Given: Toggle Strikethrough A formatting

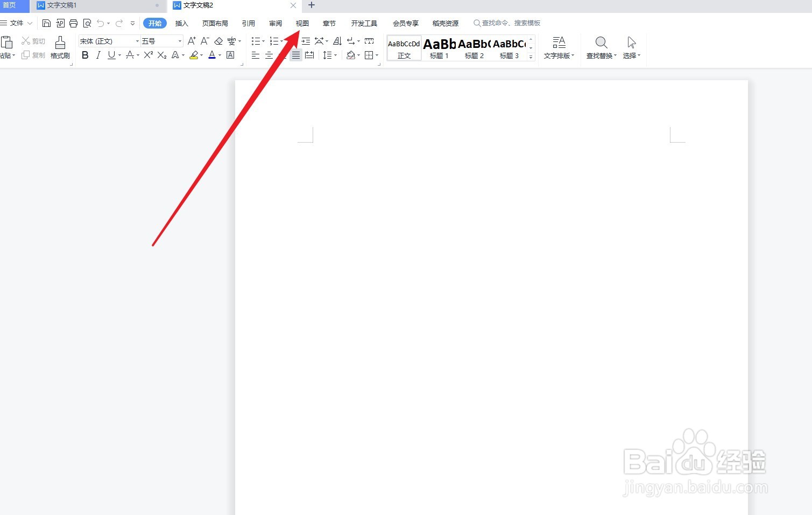Looking at the screenshot, I should [129, 55].
